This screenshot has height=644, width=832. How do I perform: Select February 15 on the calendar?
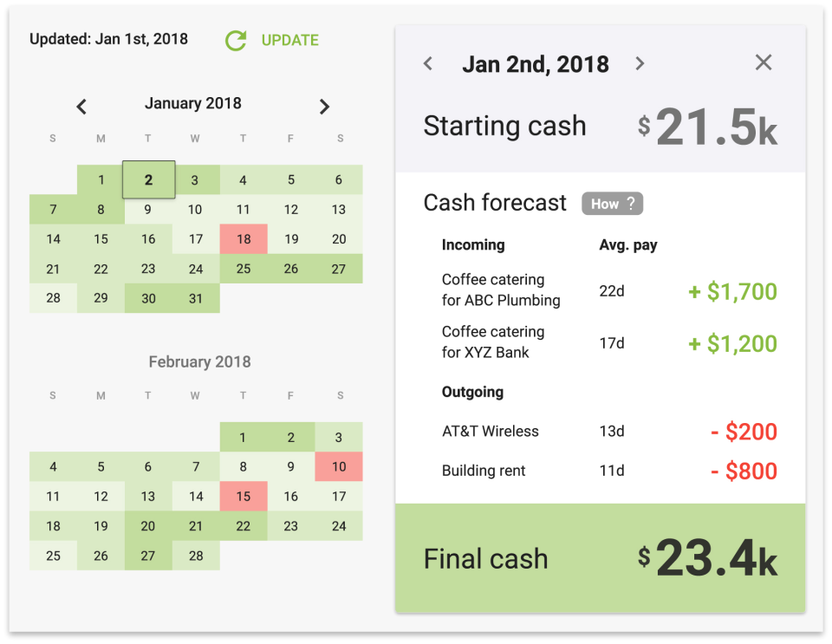pos(244,496)
